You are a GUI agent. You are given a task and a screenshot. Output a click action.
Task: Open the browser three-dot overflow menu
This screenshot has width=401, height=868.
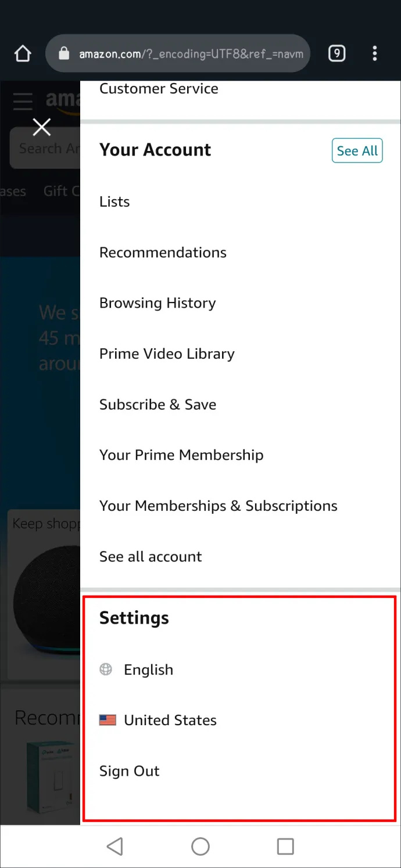[374, 54]
